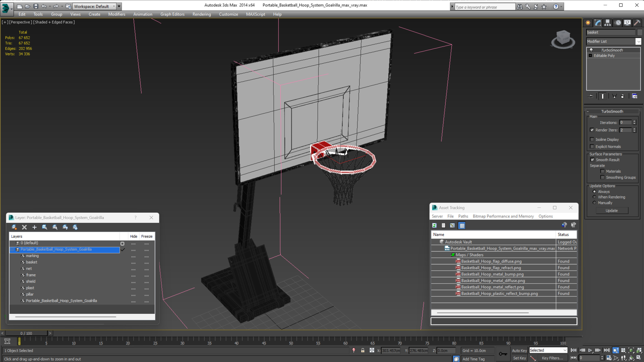
Task: Click the TurboSmooth Update button
Action: [x=611, y=211]
